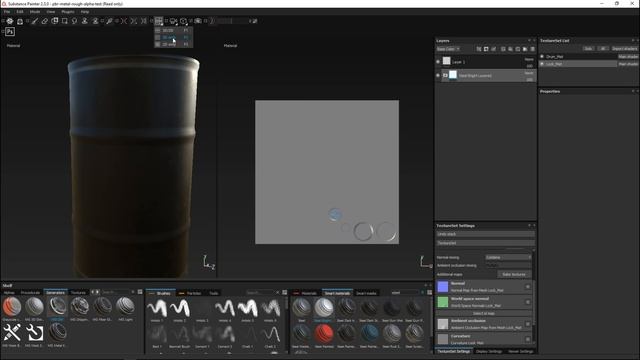Expand the Steel Bright folder layer
This screenshot has height=360, width=640.
pyautogui.click(x=445, y=75)
